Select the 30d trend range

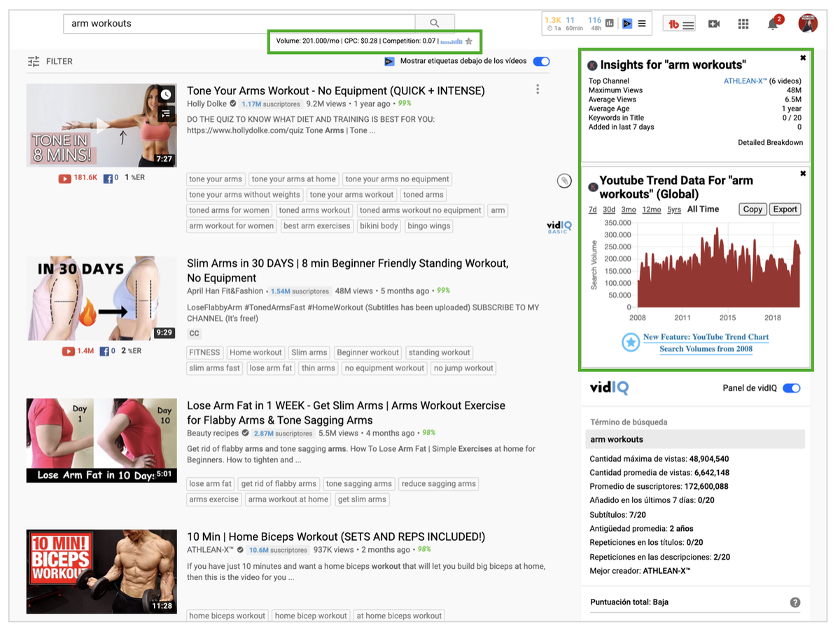pyautogui.click(x=609, y=209)
